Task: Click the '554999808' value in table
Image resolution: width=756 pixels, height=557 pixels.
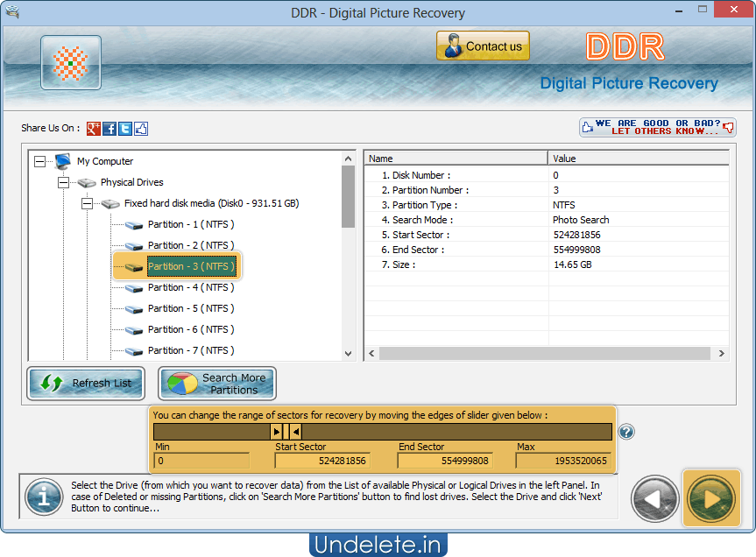Action: point(576,250)
